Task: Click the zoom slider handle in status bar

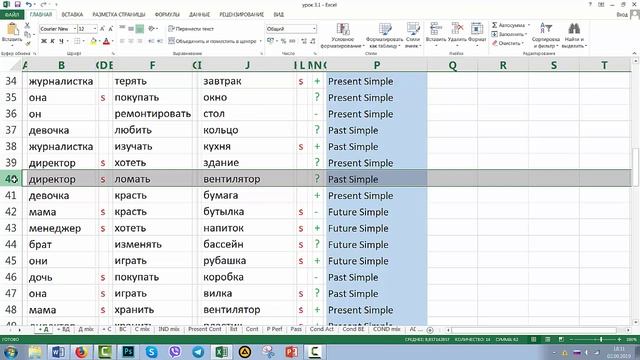Action: (x=601, y=340)
